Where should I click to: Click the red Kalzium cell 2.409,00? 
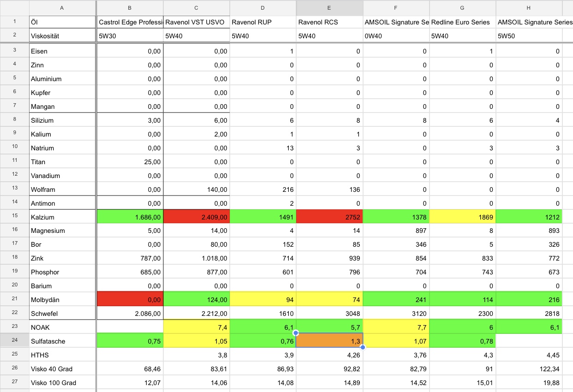(x=197, y=217)
